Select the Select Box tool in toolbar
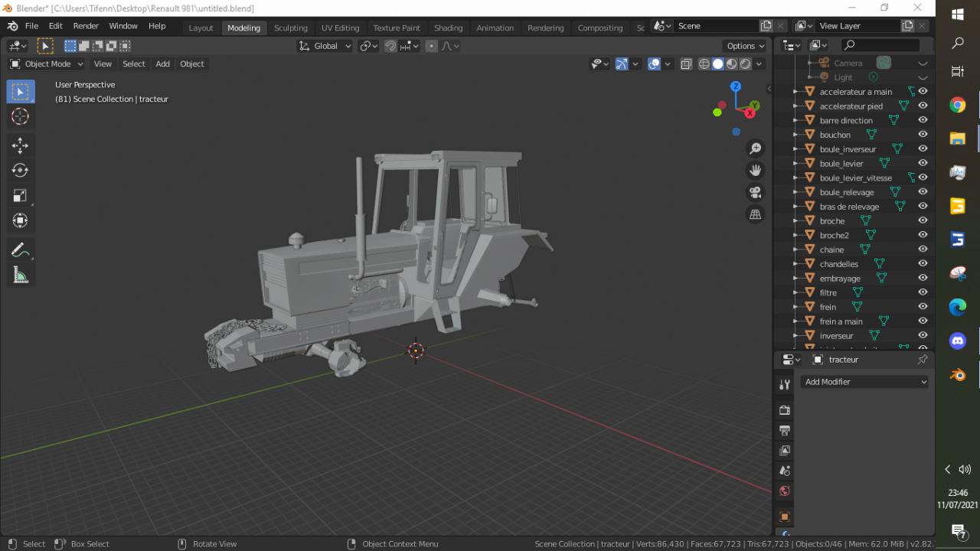The height and width of the screenshot is (551, 980). point(21,92)
